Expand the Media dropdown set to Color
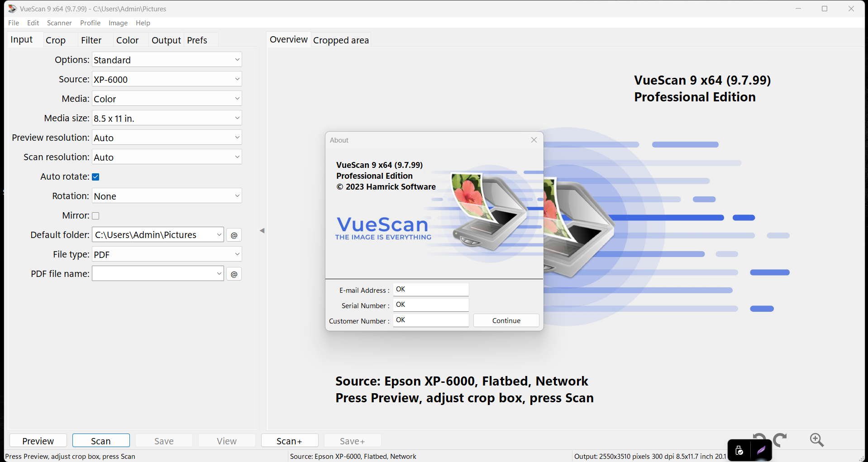This screenshot has height=462, width=868. [x=167, y=99]
